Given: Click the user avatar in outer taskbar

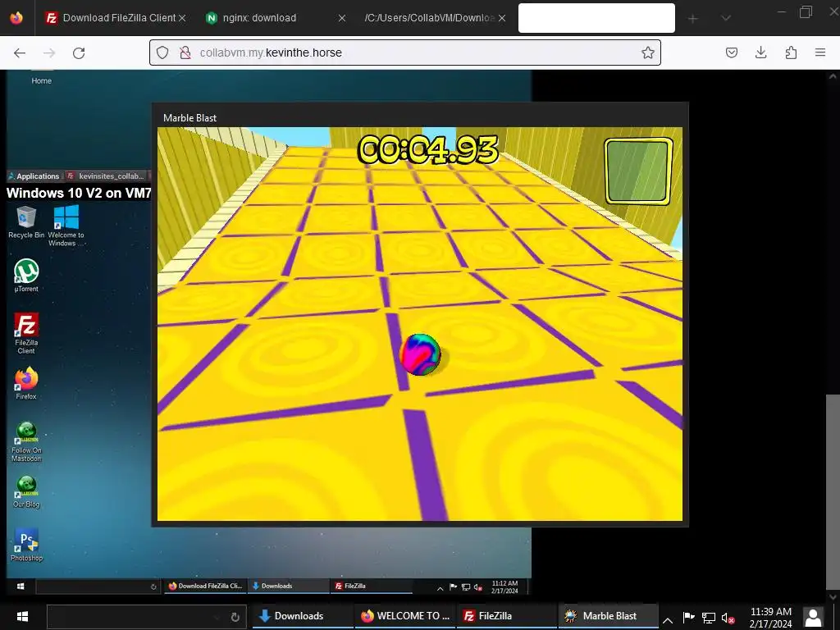Looking at the screenshot, I should pos(813,617).
